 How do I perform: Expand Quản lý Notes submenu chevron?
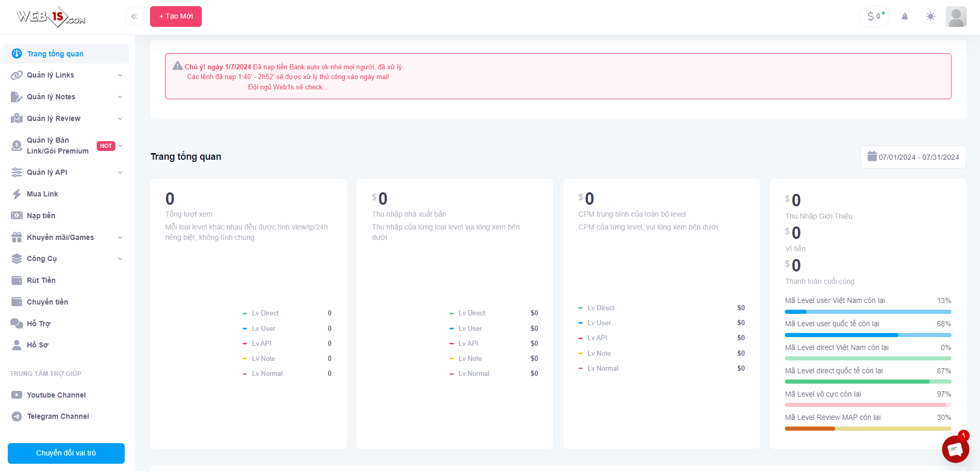point(120,97)
